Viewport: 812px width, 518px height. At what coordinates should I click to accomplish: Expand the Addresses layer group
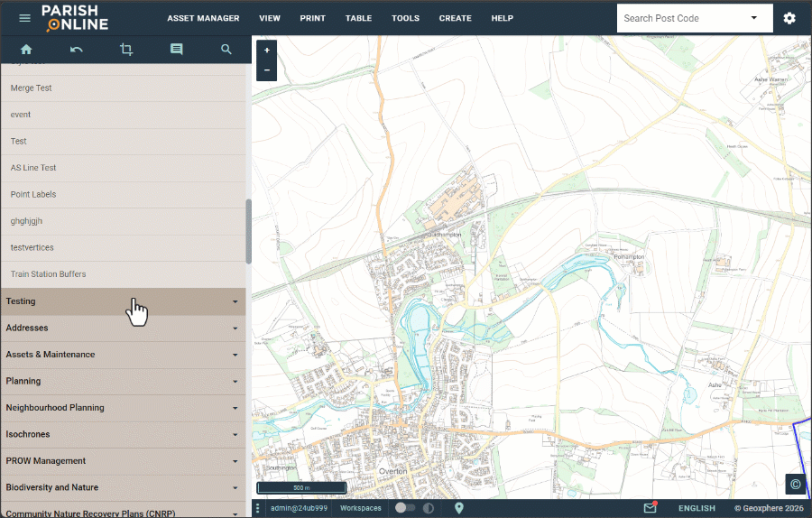click(123, 328)
